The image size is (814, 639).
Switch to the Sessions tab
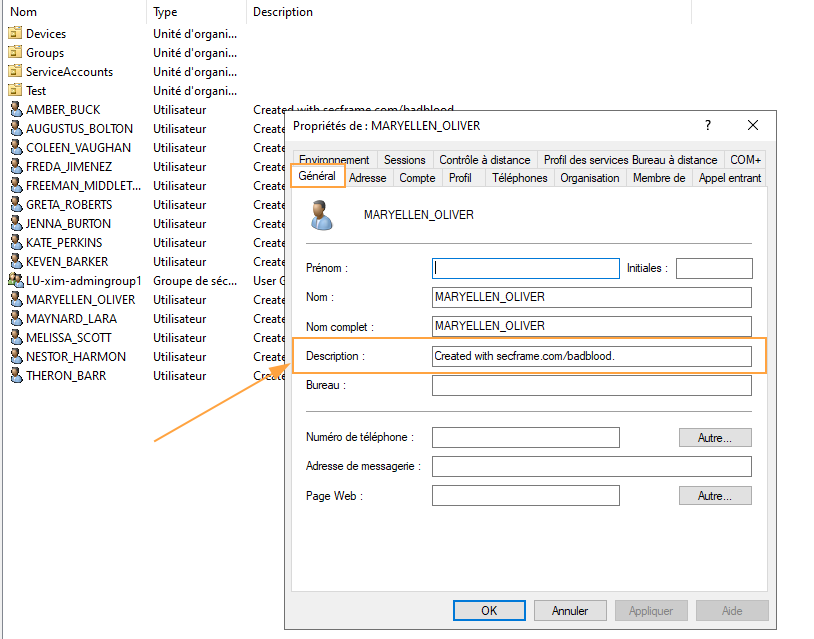click(x=405, y=159)
